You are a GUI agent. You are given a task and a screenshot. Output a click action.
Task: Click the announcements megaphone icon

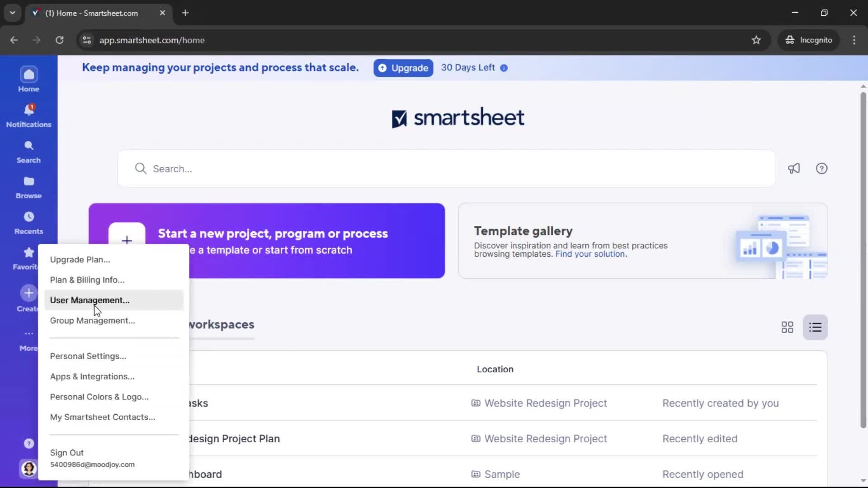[x=794, y=169]
